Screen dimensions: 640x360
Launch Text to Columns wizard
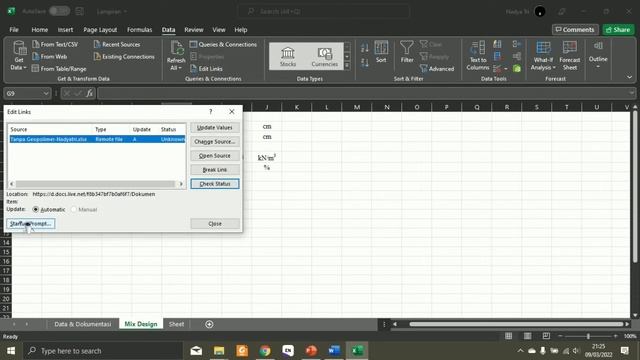coord(478,56)
